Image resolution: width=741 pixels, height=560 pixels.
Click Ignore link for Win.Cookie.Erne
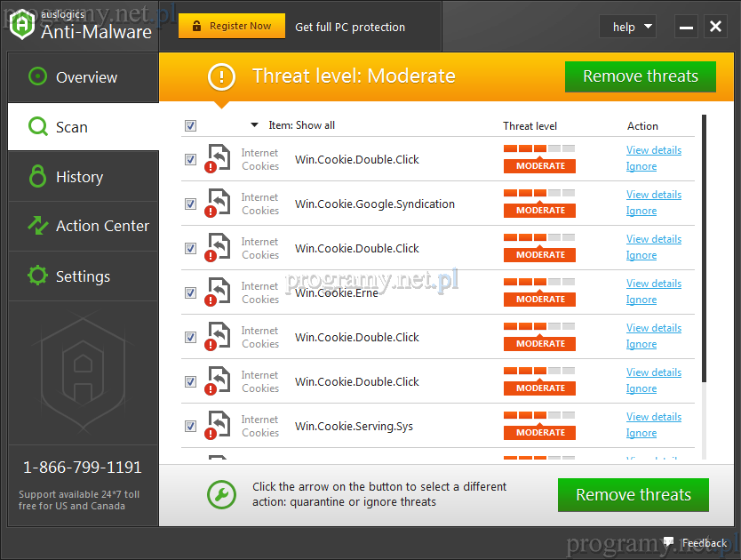(641, 300)
